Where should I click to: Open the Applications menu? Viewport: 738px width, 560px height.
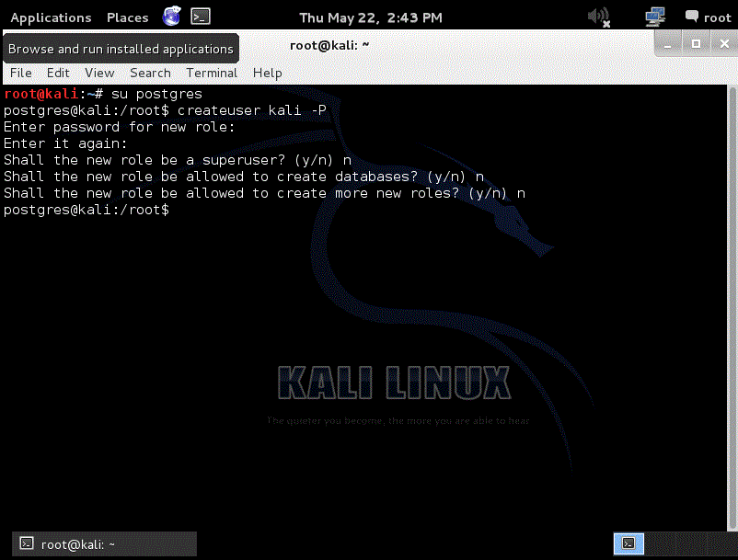[x=51, y=17]
